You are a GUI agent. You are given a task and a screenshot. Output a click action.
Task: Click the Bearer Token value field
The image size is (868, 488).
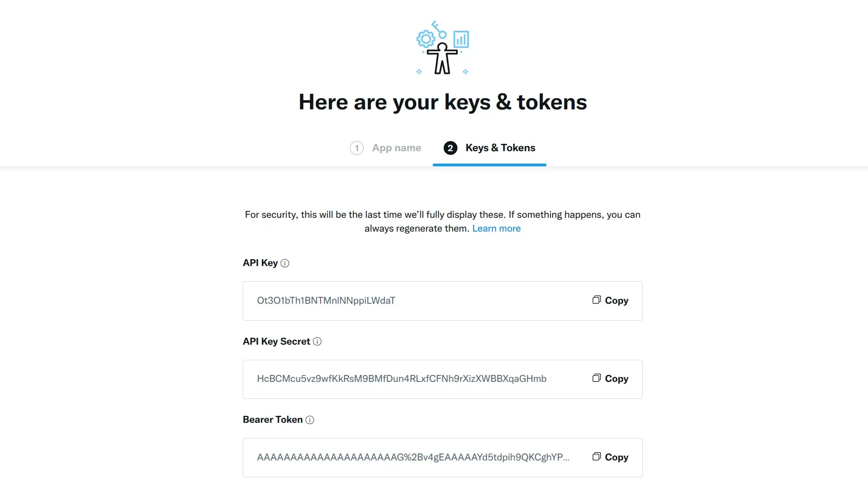coord(413,457)
